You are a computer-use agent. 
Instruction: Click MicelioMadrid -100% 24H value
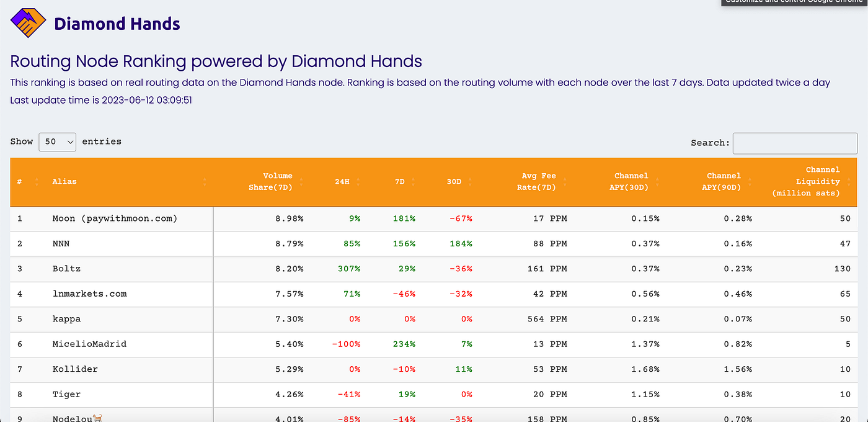coord(346,344)
